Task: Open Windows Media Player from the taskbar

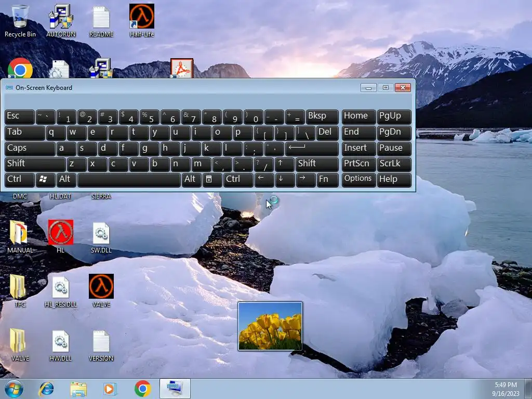Action: click(x=110, y=389)
